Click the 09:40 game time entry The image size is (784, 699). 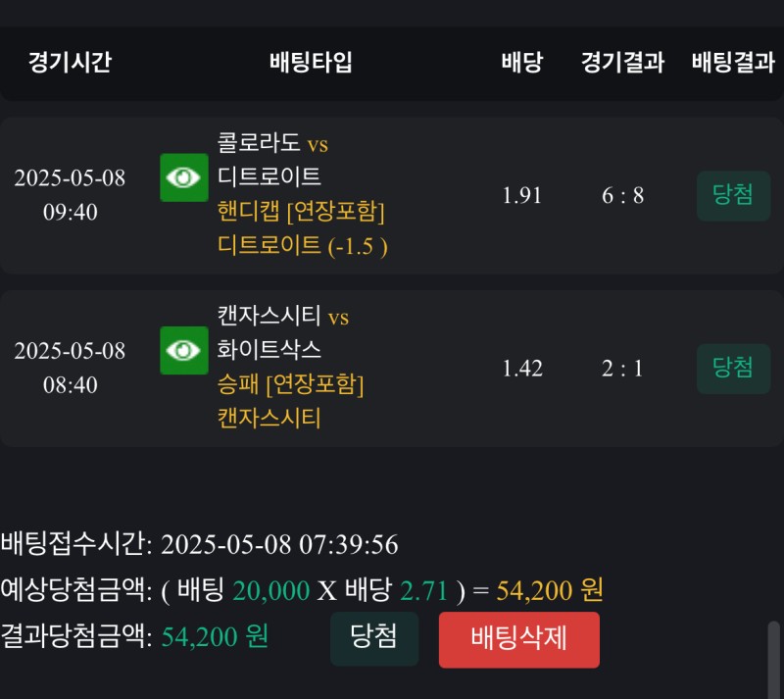pos(70,212)
